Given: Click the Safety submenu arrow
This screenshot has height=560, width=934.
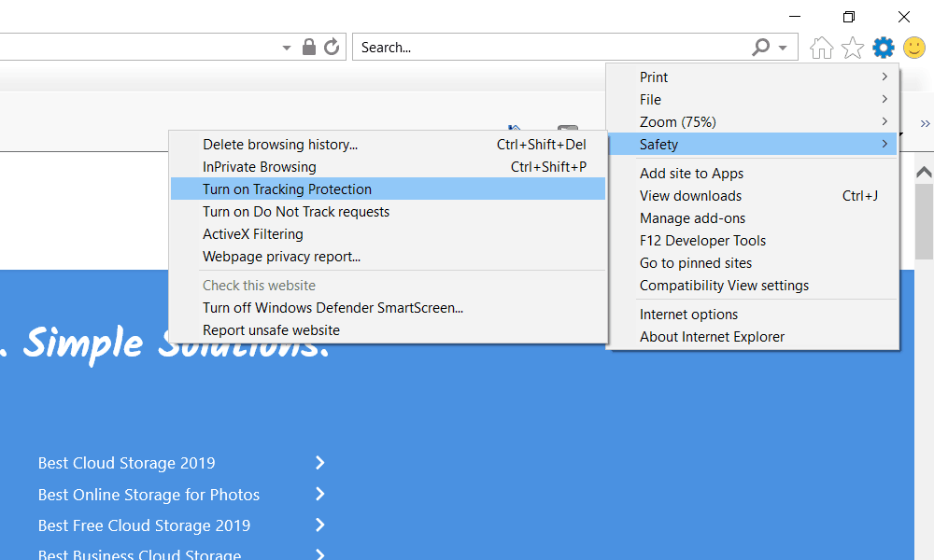Looking at the screenshot, I should 884,144.
